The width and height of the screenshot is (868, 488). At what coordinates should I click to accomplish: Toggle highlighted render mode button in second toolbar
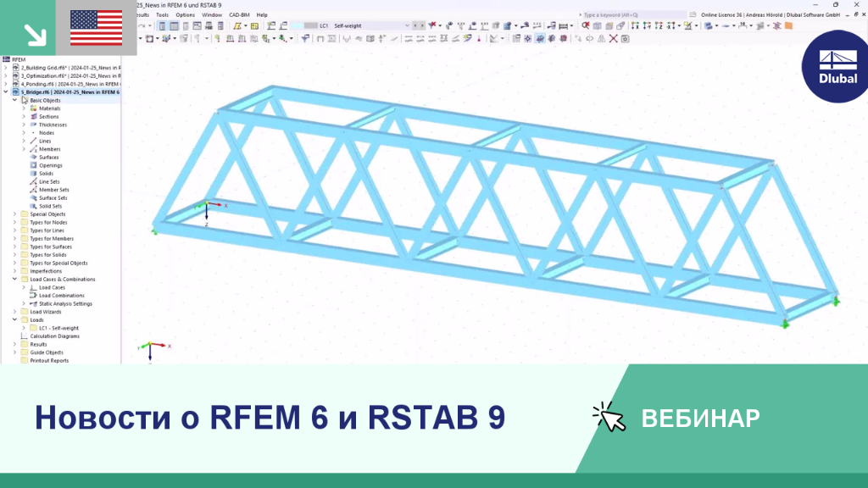tap(540, 39)
